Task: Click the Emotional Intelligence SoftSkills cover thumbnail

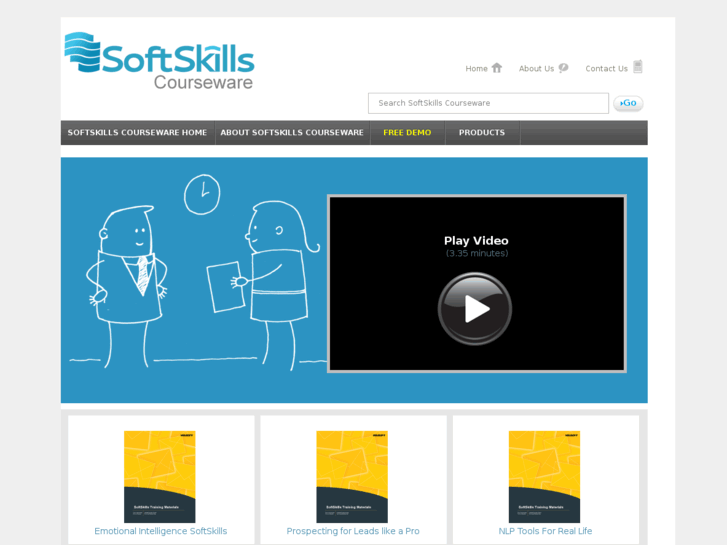Action: pyautogui.click(x=159, y=477)
